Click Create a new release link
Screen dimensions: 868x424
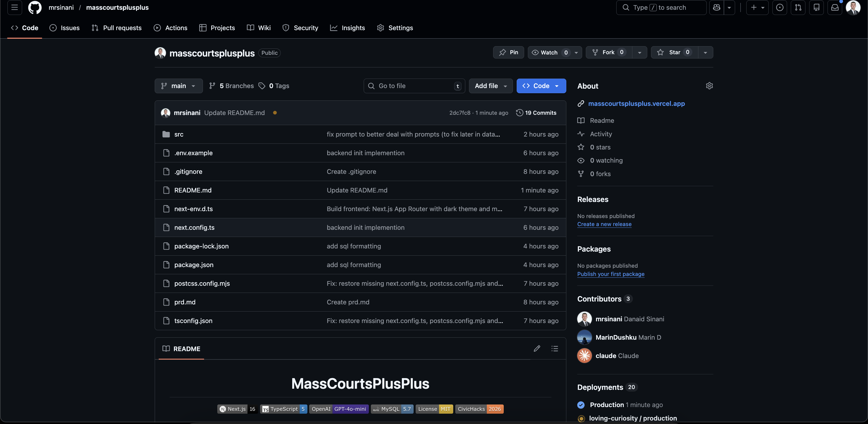coord(604,224)
